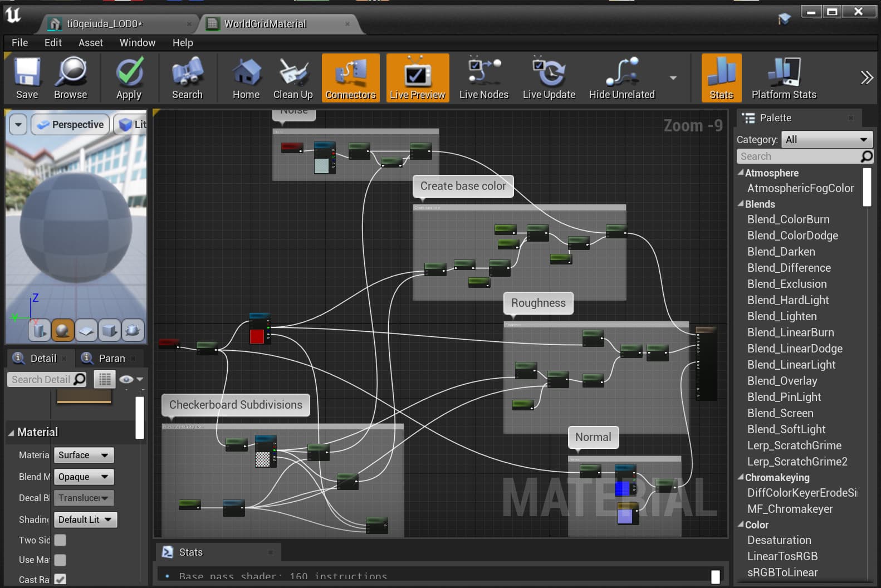
Task: Click the Roughness comment label
Action: [x=538, y=303]
